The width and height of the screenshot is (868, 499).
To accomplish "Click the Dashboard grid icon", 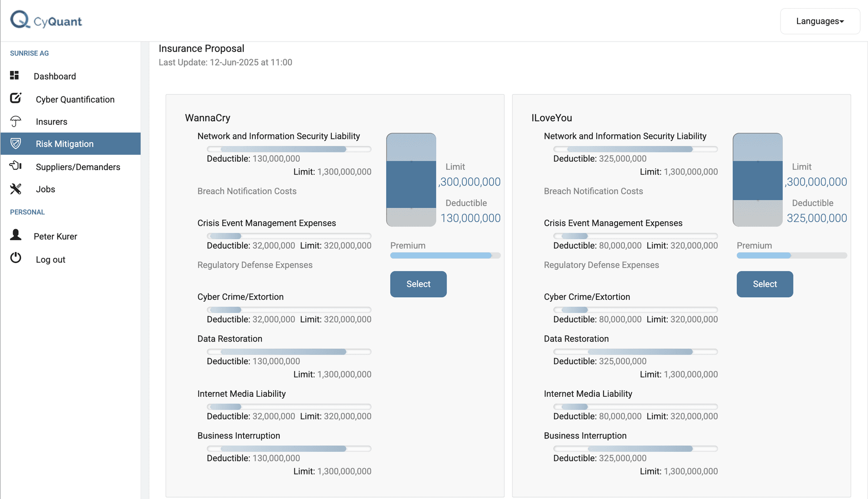I will (14, 75).
